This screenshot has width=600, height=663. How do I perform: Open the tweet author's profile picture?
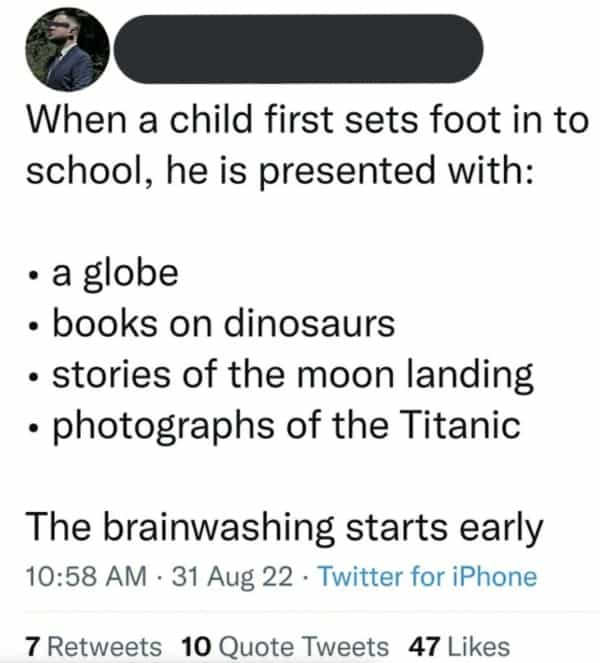point(69,48)
